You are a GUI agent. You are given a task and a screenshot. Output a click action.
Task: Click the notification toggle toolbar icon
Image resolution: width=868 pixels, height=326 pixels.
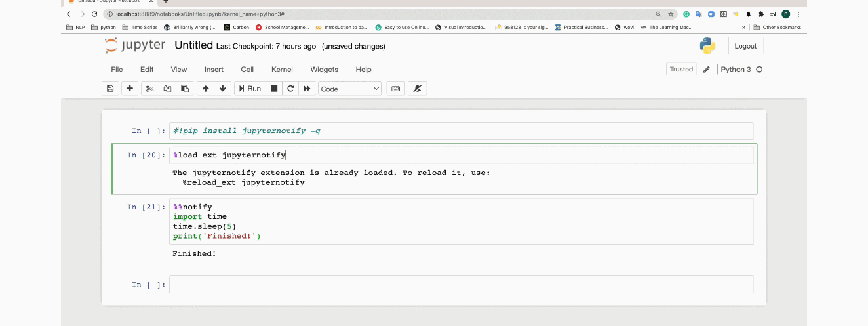click(x=417, y=89)
